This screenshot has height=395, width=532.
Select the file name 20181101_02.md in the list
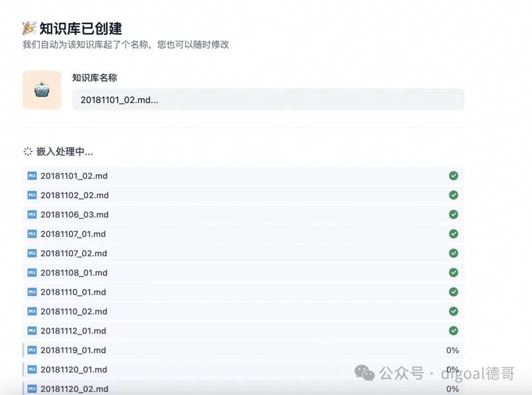tap(74, 176)
